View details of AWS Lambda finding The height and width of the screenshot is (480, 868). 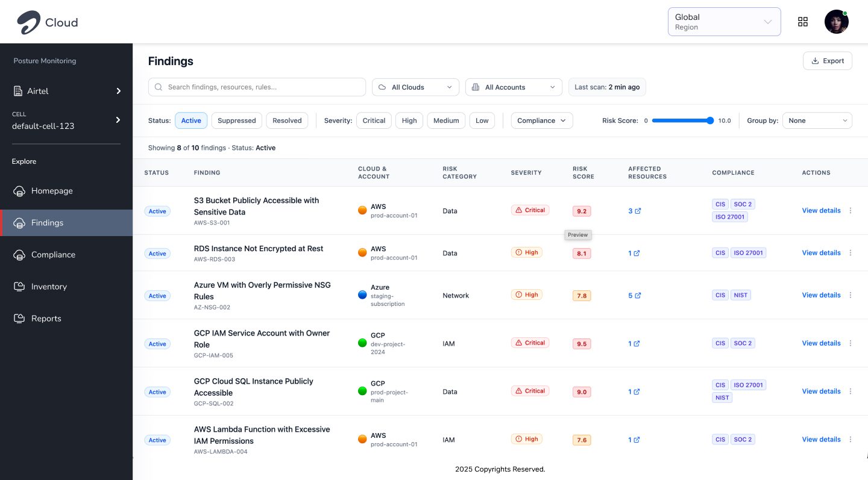pyautogui.click(x=821, y=440)
